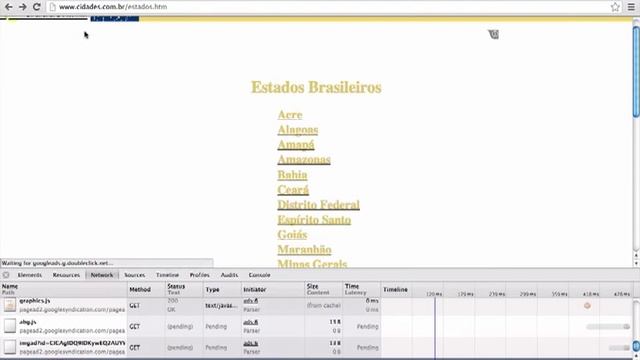Open the Distrito Federal link

click(x=318, y=204)
